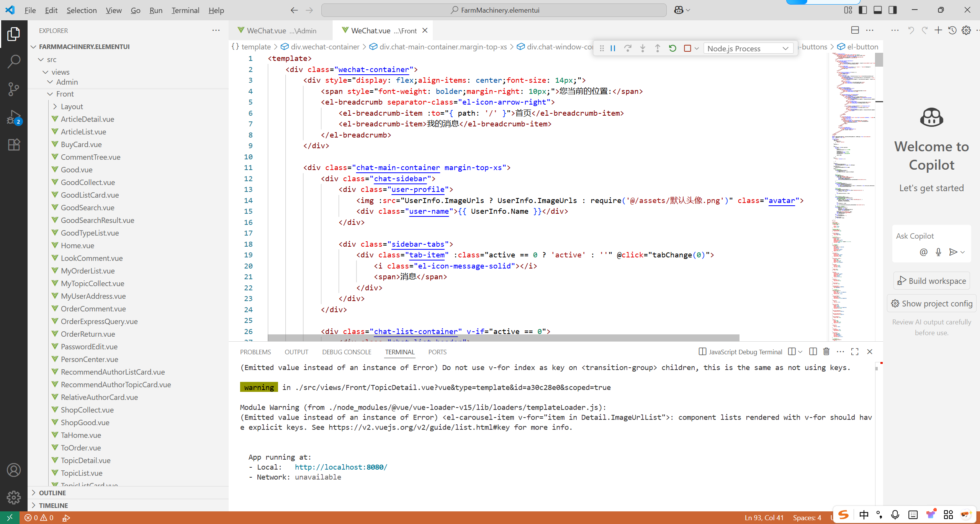This screenshot has width=980, height=524.
Task: Open Copilot chat settings gear
Action: pyautogui.click(x=966, y=30)
